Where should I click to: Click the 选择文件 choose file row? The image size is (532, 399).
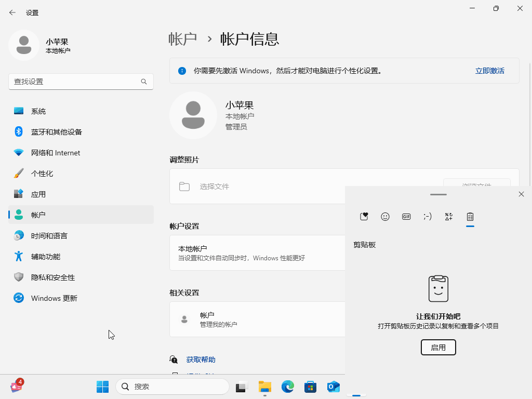257,187
